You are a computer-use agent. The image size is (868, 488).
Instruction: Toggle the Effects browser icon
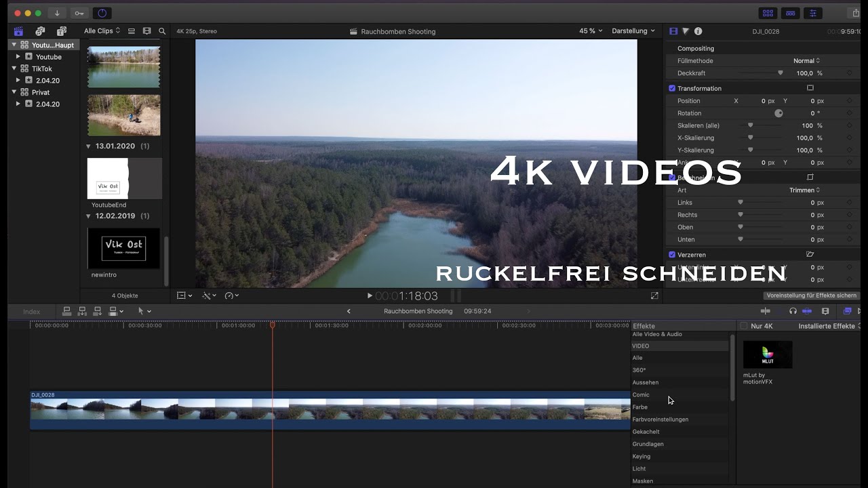click(847, 311)
